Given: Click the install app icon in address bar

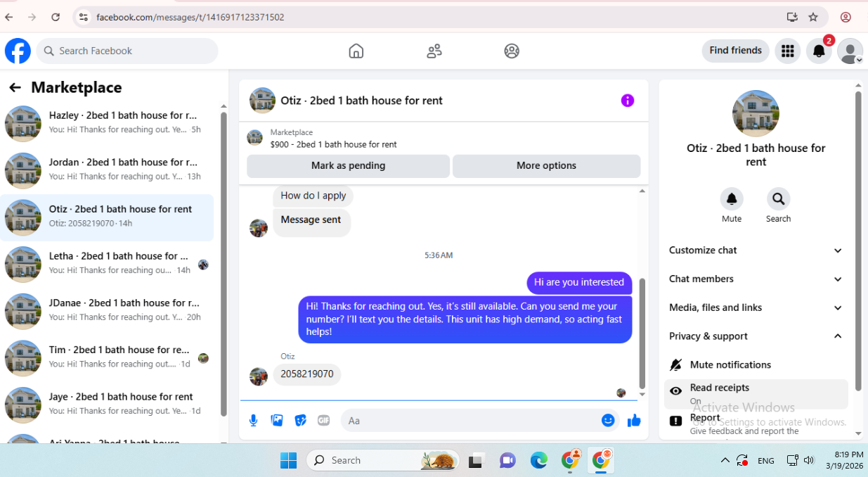Looking at the screenshot, I should point(792,17).
